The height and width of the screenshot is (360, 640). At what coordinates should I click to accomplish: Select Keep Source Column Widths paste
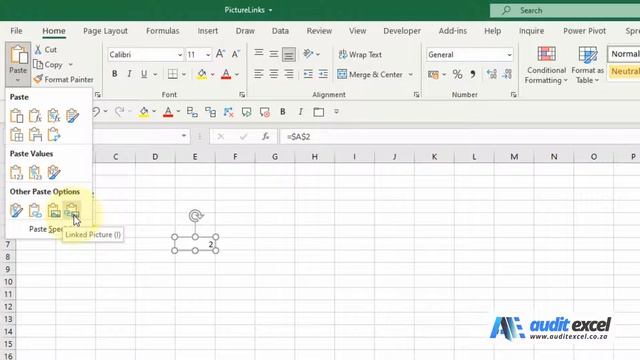[x=35, y=134]
